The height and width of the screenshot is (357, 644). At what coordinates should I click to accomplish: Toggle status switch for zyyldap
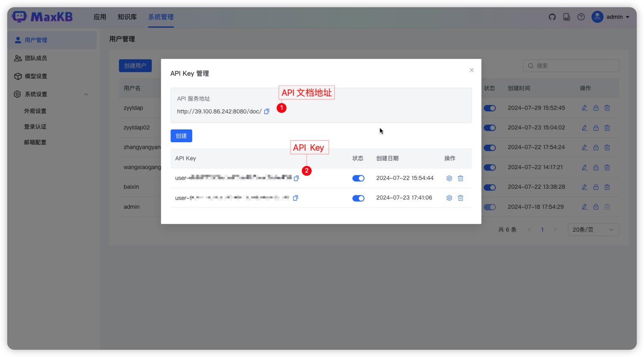pyautogui.click(x=490, y=108)
